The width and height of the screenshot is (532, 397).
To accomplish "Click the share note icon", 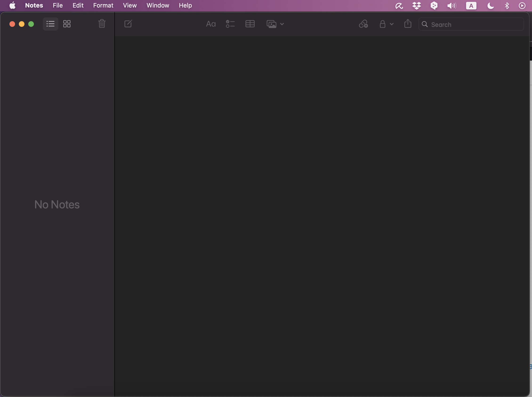I will [407, 24].
